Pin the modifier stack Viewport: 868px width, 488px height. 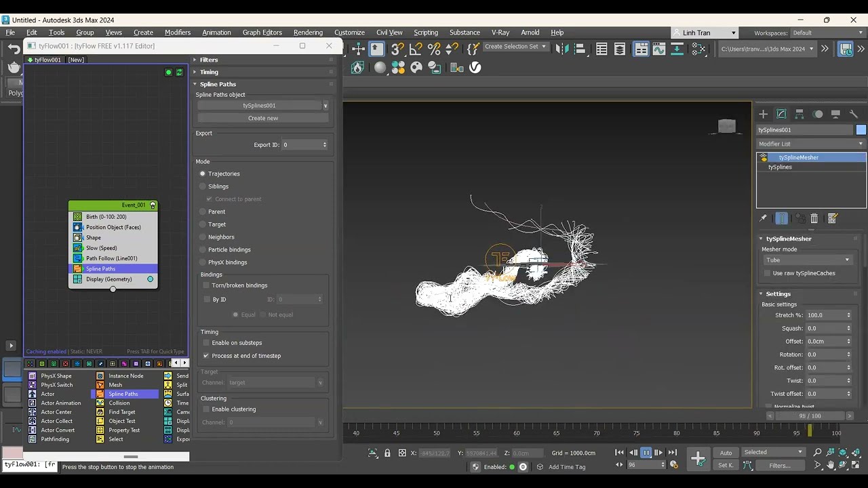pos(763,218)
